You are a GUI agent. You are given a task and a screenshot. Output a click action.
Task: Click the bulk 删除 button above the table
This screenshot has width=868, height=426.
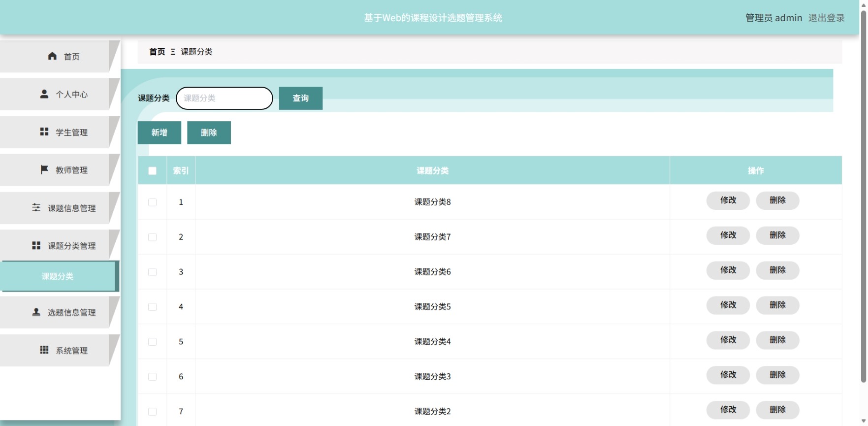pos(209,132)
